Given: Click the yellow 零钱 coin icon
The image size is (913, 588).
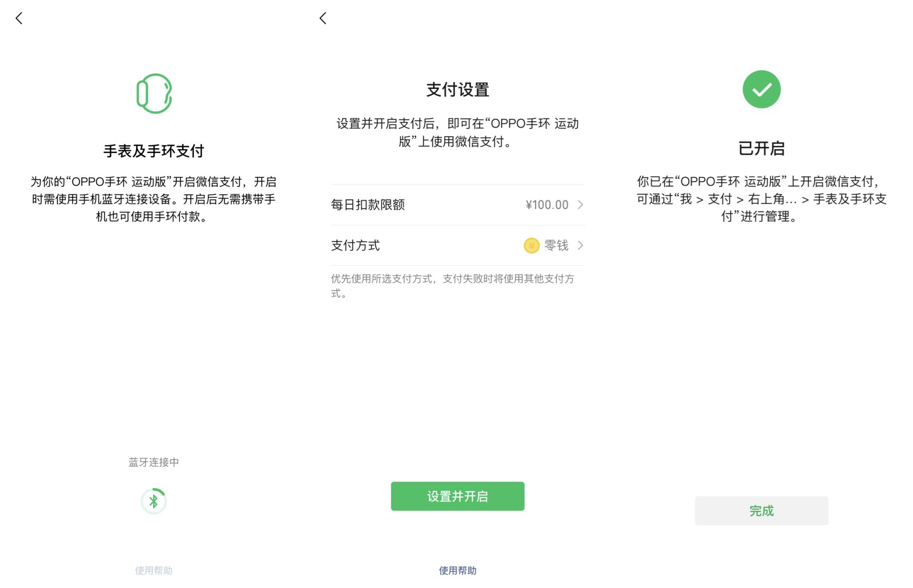Looking at the screenshot, I should 532,246.
